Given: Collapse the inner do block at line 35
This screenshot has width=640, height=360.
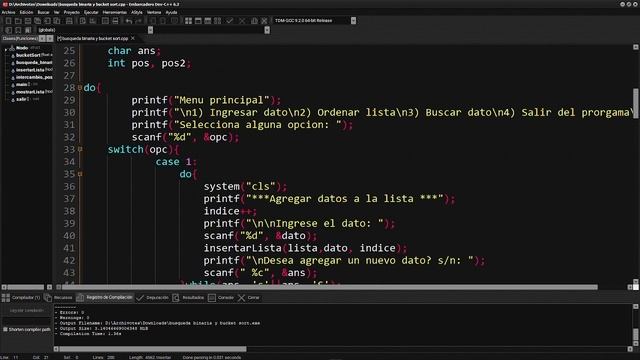Looking at the screenshot, I should tap(80, 174).
